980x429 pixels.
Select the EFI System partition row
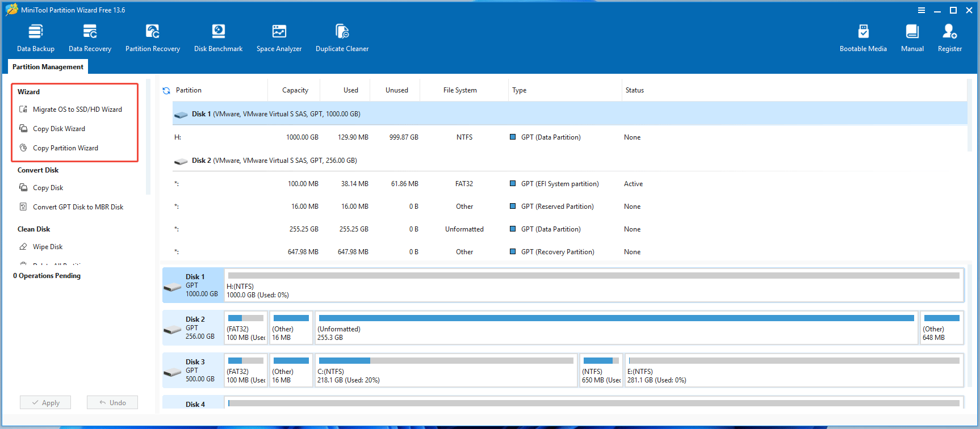point(569,184)
